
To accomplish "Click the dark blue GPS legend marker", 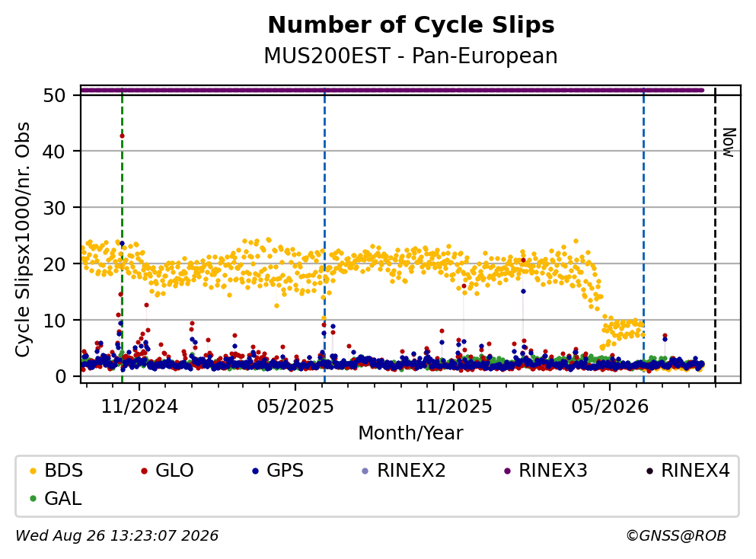I will (x=256, y=471).
